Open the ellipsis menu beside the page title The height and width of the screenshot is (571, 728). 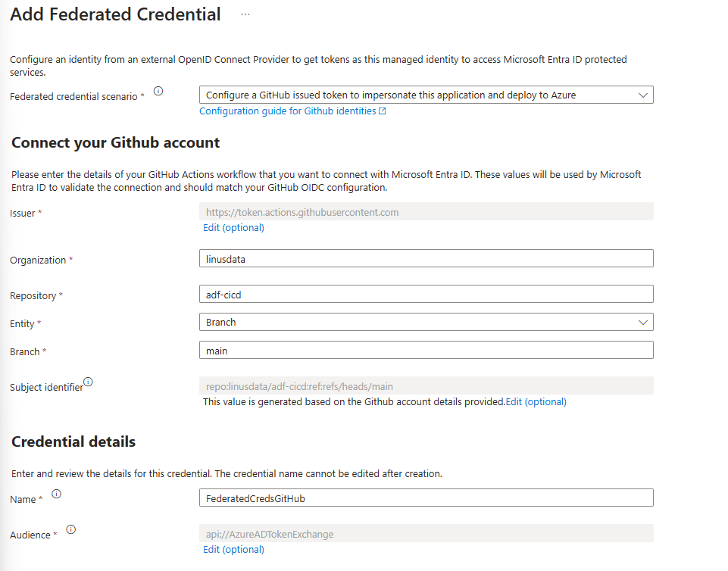tap(245, 14)
